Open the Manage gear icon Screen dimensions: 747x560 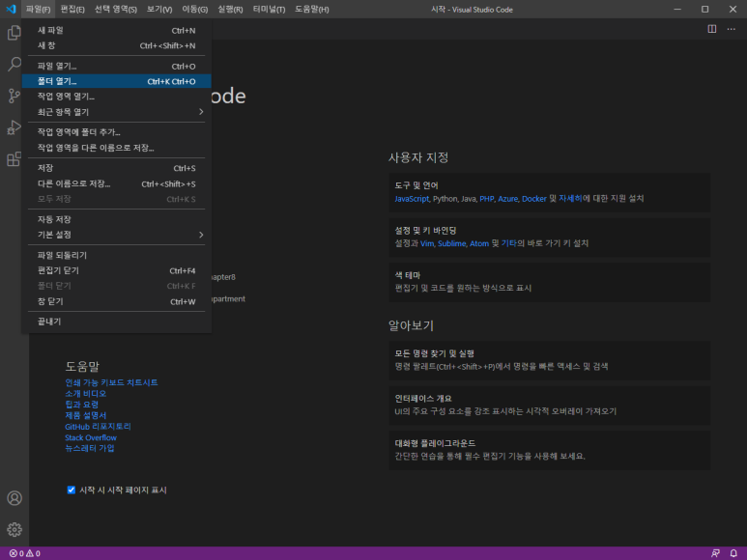point(14,529)
